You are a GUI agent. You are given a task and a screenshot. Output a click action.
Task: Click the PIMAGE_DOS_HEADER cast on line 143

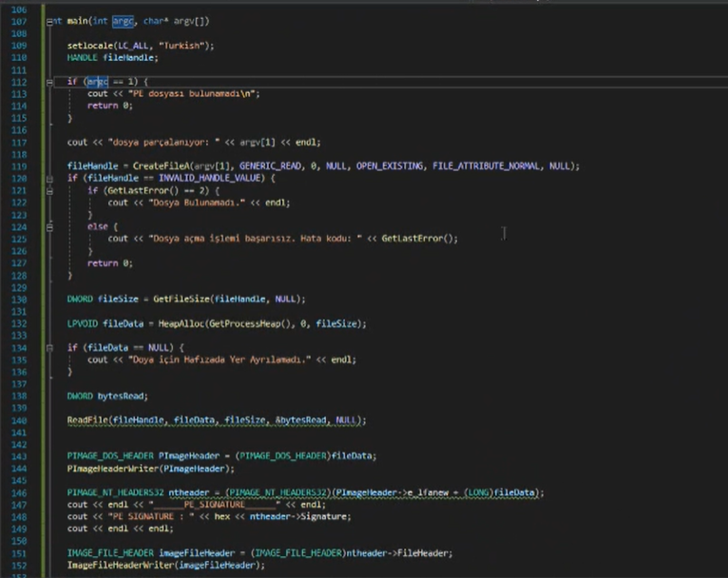283,456
